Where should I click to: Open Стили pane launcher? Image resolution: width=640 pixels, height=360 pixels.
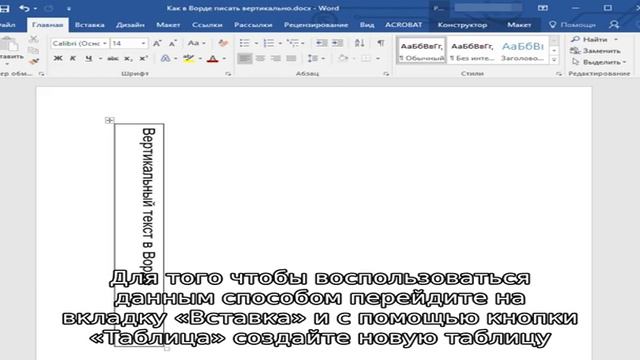pos(558,74)
